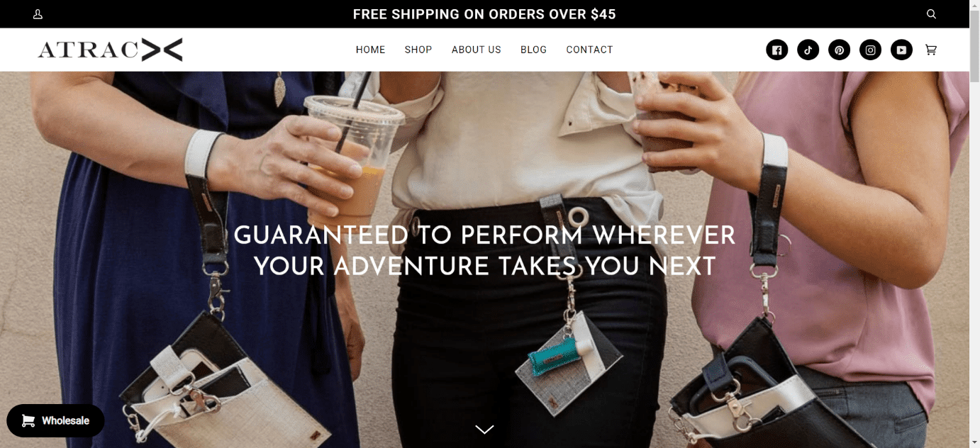Open the account user icon

[38, 14]
